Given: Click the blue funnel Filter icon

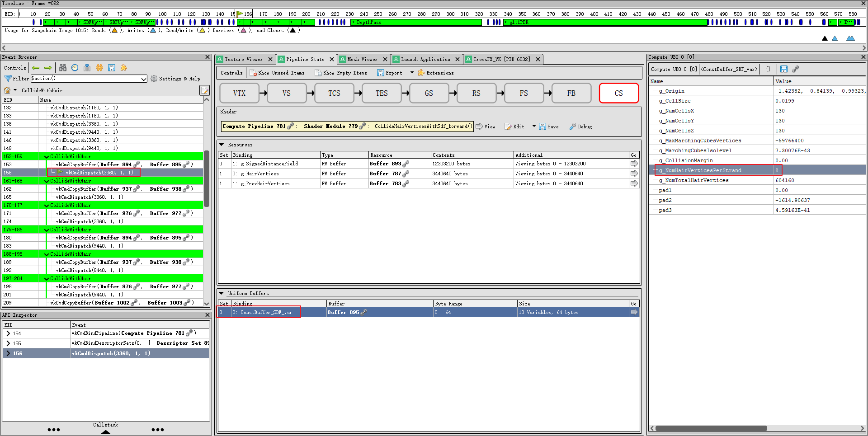Looking at the screenshot, I should click(8, 79).
